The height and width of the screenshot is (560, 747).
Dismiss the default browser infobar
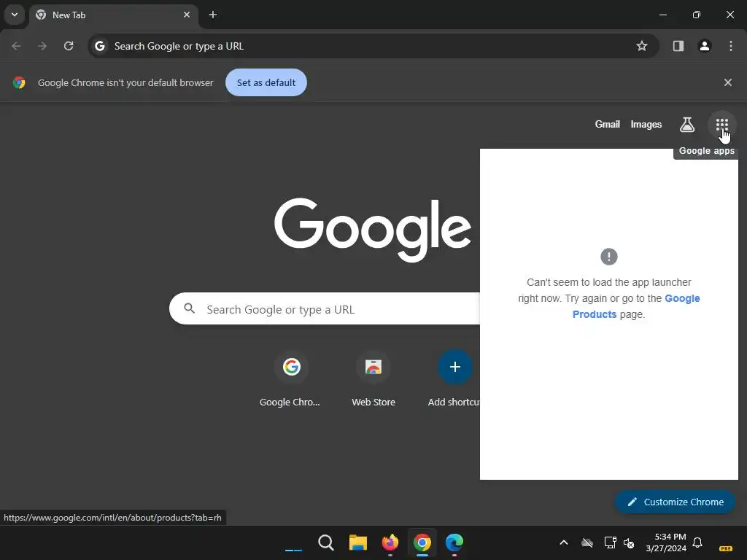click(x=727, y=82)
